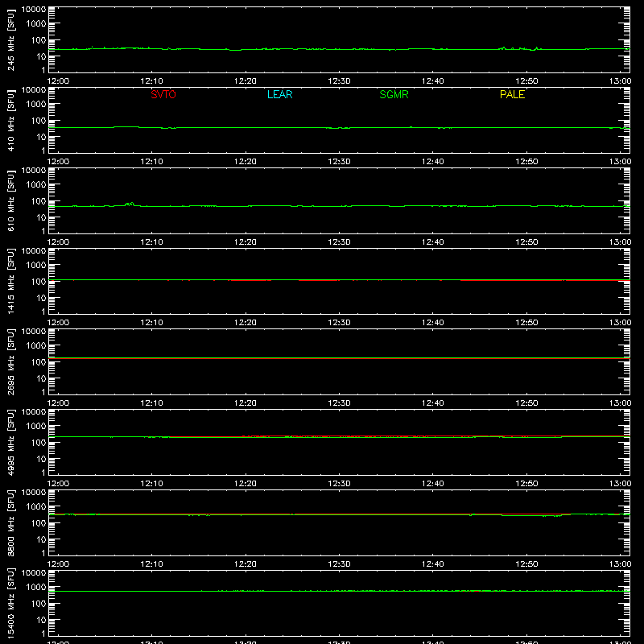Click the 100 tick label on 1415 MHz plot

39,281
